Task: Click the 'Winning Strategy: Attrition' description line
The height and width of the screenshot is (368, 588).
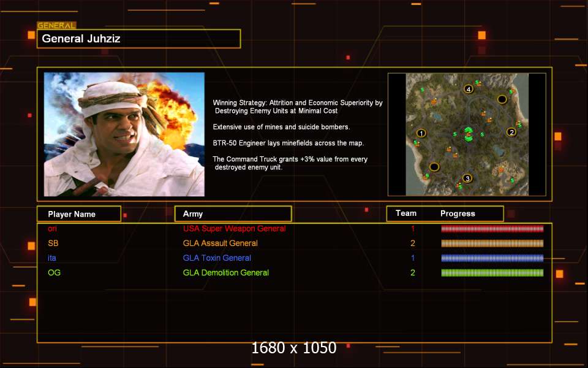Action: pos(298,107)
